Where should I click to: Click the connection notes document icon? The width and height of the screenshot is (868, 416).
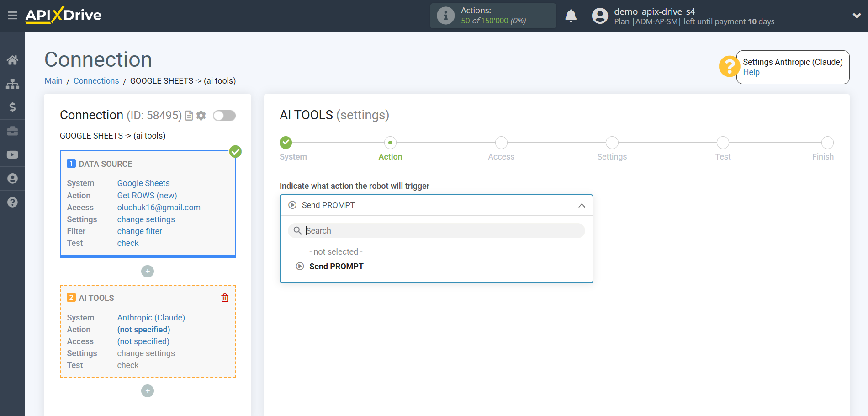(189, 116)
